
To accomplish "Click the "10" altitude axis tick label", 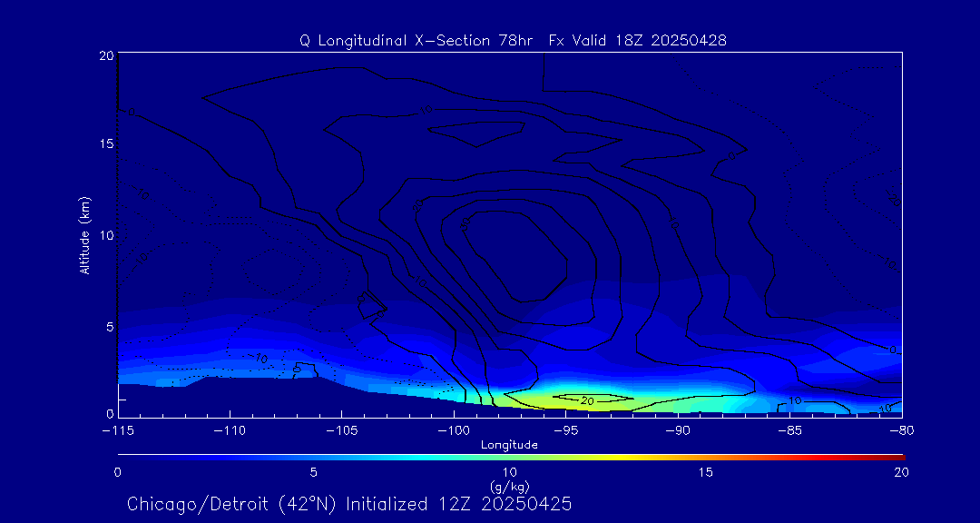I will point(106,234).
